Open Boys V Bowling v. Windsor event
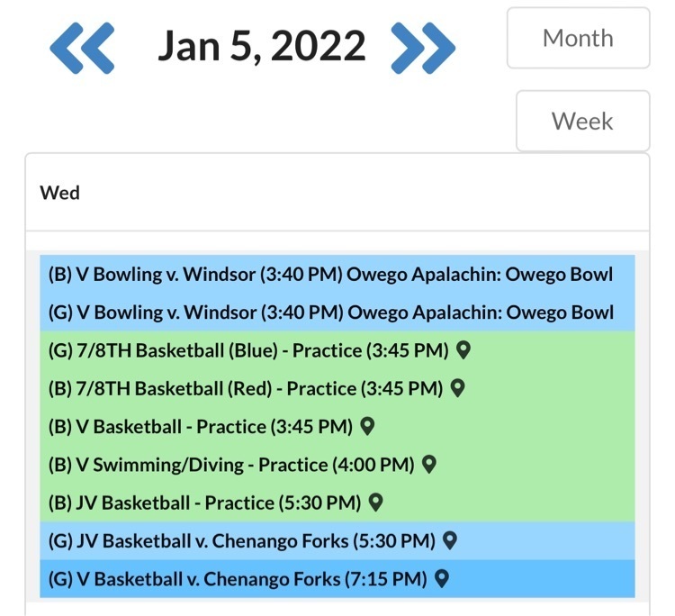675x616 pixels. [x=330, y=275]
